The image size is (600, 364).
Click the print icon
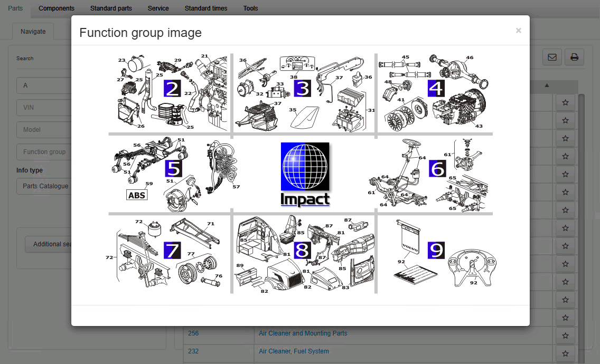tap(574, 58)
